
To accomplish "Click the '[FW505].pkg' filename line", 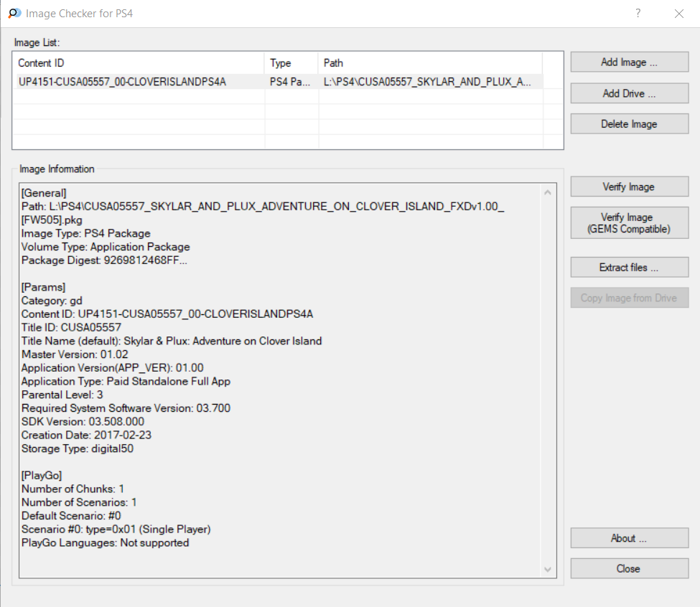I will coord(52,220).
